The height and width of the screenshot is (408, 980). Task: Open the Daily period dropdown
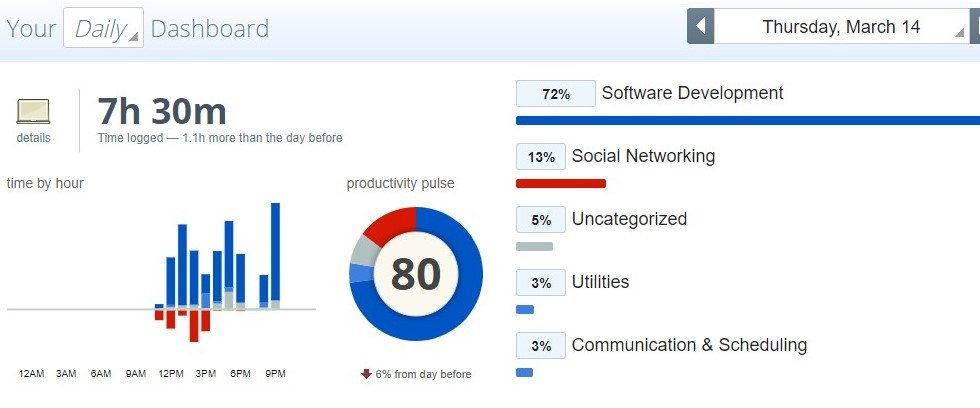[103, 28]
